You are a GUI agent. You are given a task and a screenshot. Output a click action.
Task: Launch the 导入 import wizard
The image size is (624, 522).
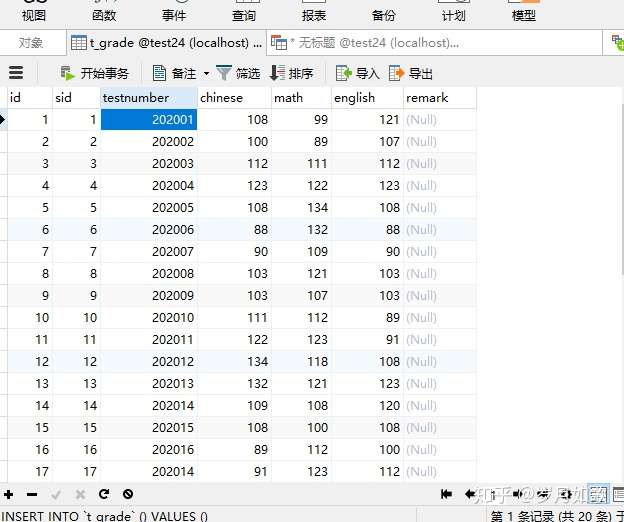coord(357,74)
